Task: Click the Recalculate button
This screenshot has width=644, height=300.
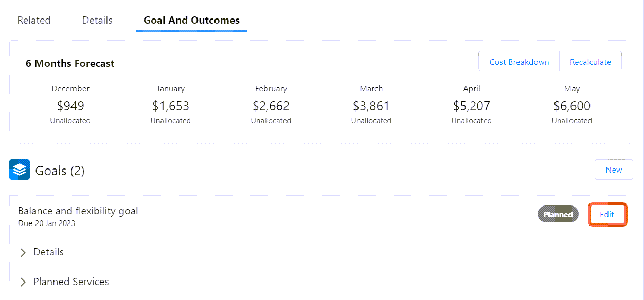Action: [x=591, y=62]
